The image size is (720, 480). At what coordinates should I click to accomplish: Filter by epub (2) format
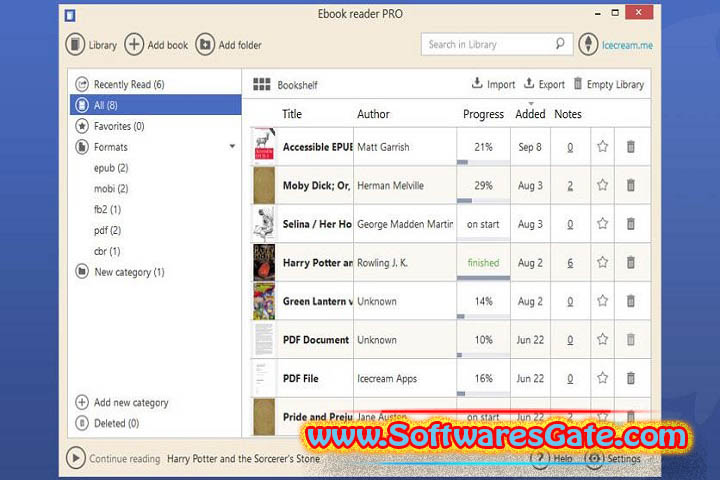(111, 168)
